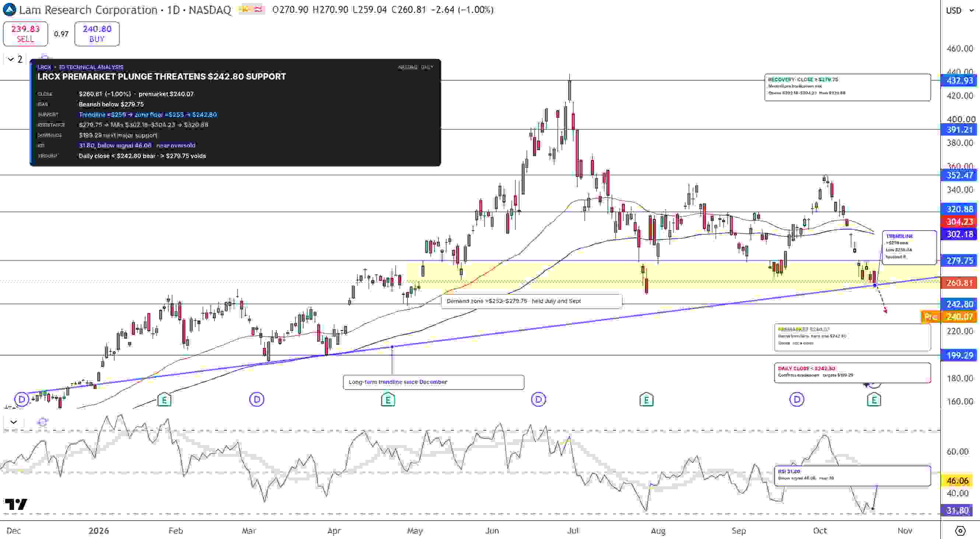980x539 pixels.
Task: Select the 199.29 support level label
Action: click(959, 355)
